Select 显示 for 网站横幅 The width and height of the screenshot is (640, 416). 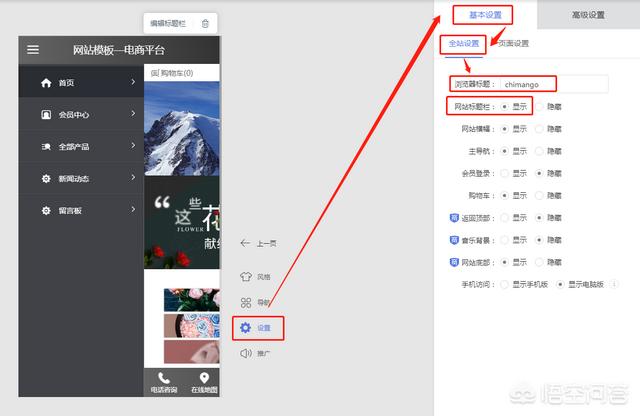[x=505, y=129]
